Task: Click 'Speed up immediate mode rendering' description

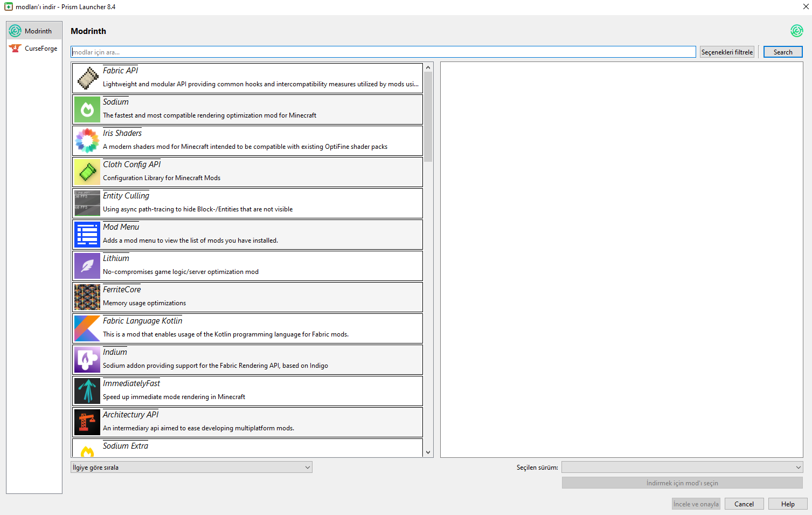Action: [174, 397]
